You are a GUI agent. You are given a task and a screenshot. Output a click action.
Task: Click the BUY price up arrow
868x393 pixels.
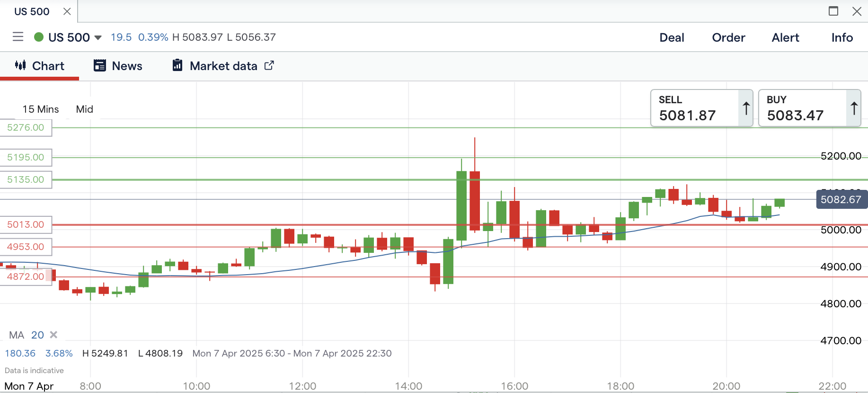click(x=854, y=108)
